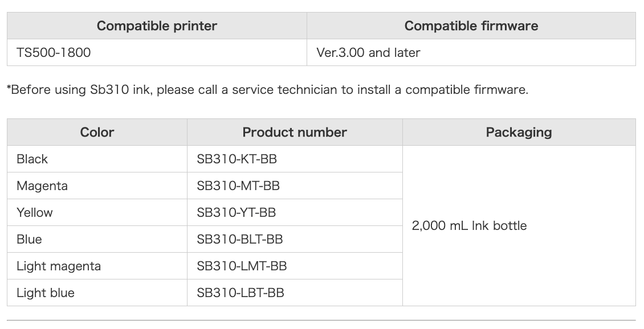Click the Sb310 ink firmware note text

coord(267,90)
